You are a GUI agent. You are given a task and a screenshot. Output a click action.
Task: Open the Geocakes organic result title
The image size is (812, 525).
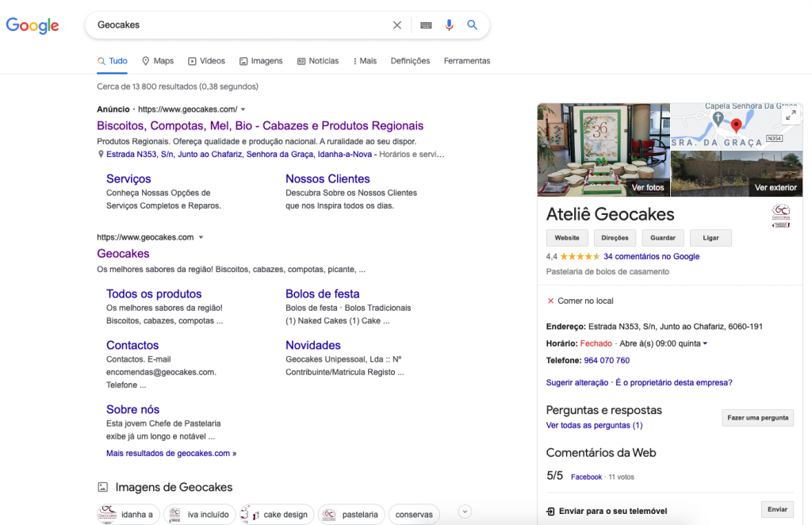[x=123, y=254]
